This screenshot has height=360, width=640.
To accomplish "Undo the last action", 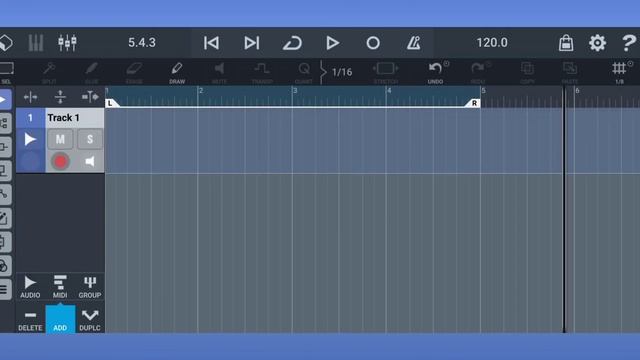I will pos(435,72).
